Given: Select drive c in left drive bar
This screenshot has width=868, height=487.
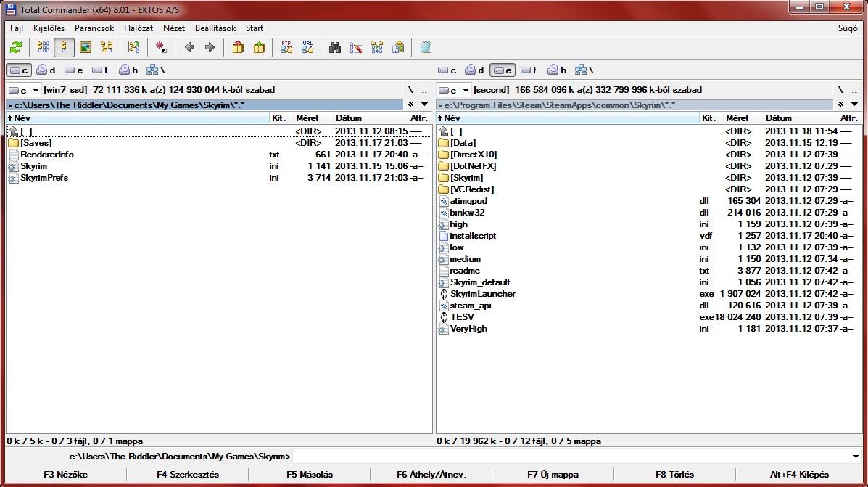Looking at the screenshot, I should [19, 70].
